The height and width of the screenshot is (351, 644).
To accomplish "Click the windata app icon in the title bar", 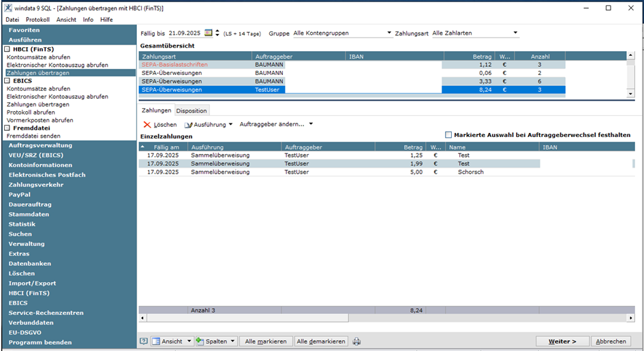I will (7, 7).
